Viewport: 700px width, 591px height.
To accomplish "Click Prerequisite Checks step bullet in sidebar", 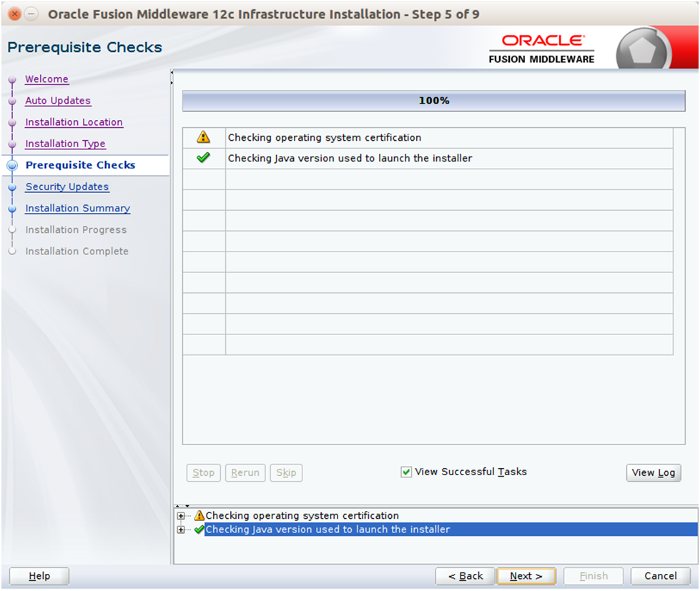I will click(12, 165).
